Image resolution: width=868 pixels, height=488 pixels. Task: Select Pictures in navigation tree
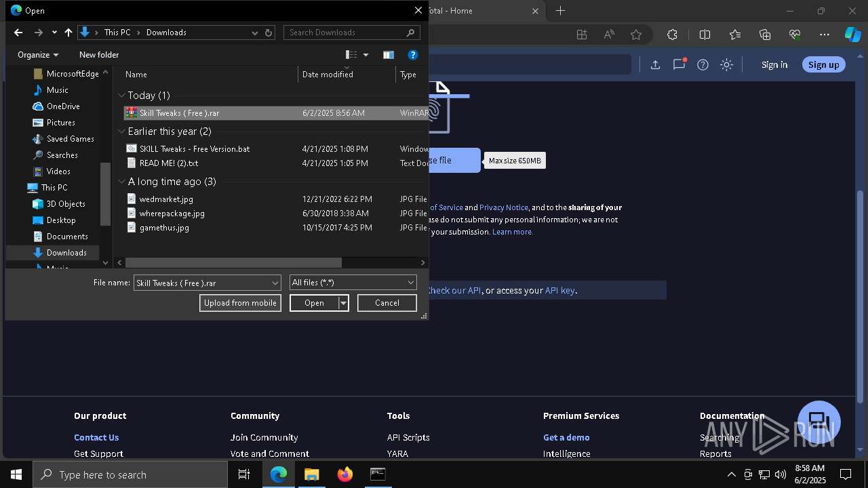pos(54,123)
